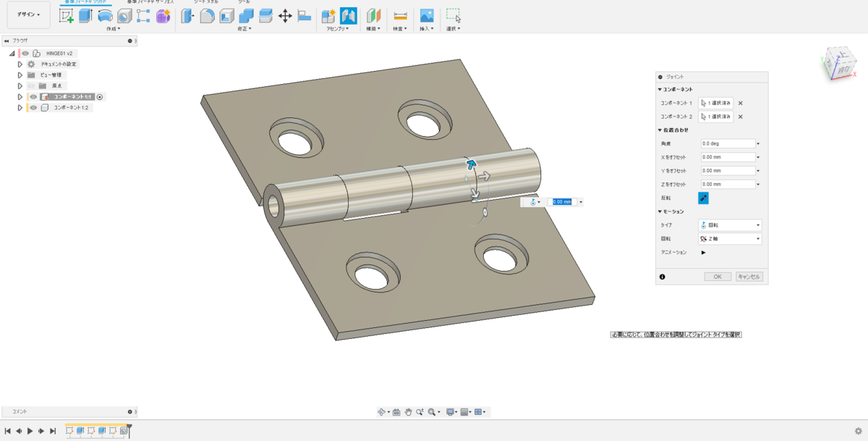Collapse the コンポーネント section in Joint dialog
Screen dimensions: 868x441
click(660, 89)
